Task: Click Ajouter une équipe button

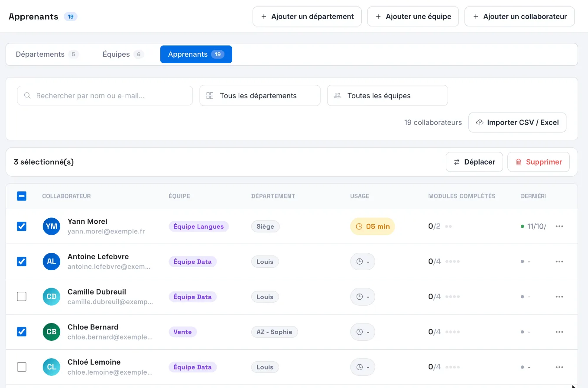Action: click(413, 16)
